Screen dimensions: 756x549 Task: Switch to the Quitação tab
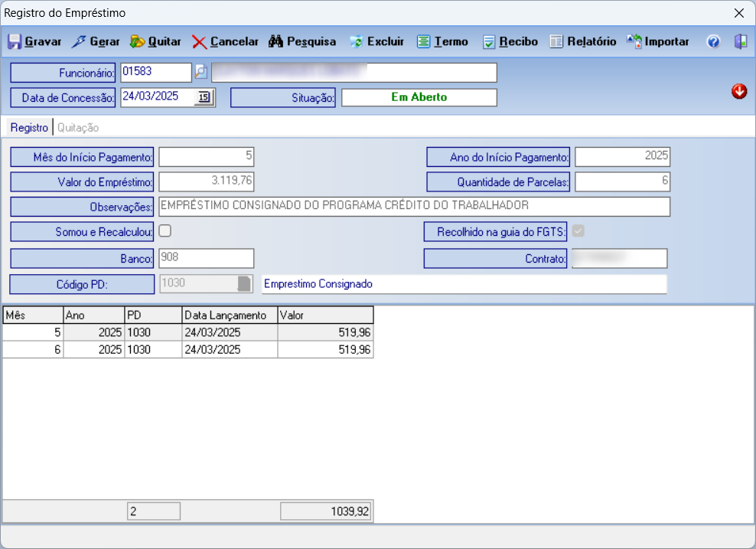[x=77, y=128]
